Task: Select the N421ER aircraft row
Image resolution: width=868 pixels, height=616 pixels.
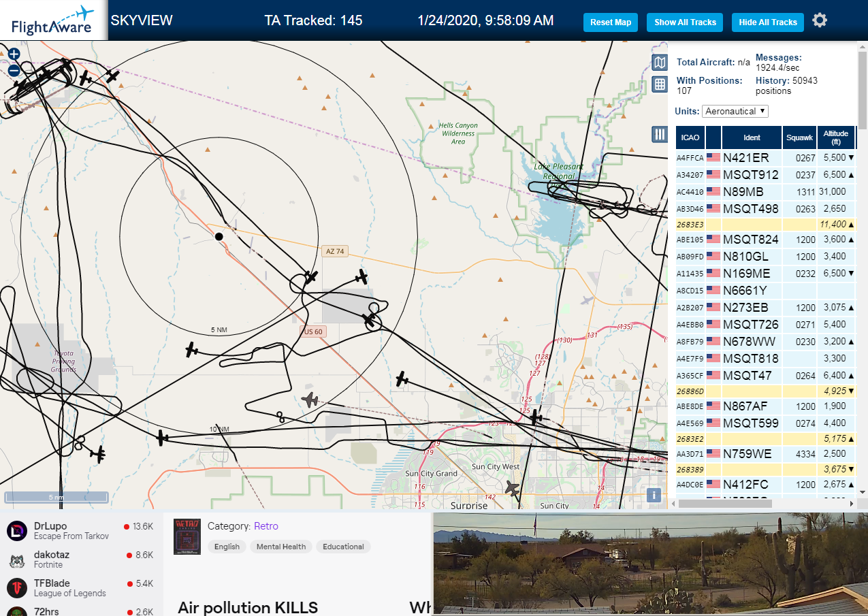Action: (765, 157)
